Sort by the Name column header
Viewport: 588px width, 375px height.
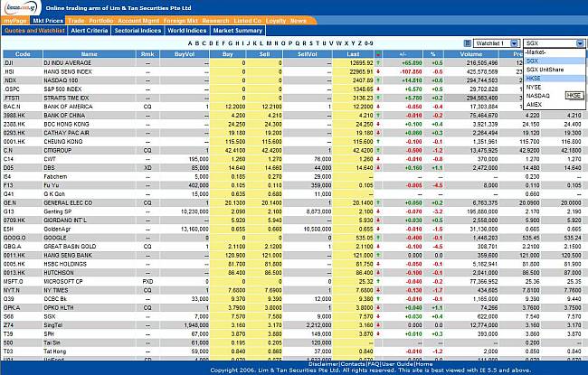(x=90, y=54)
